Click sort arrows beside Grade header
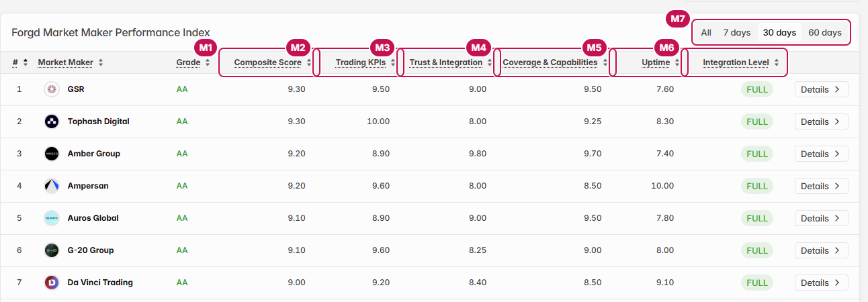The image size is (868, 302). [208, 62]
